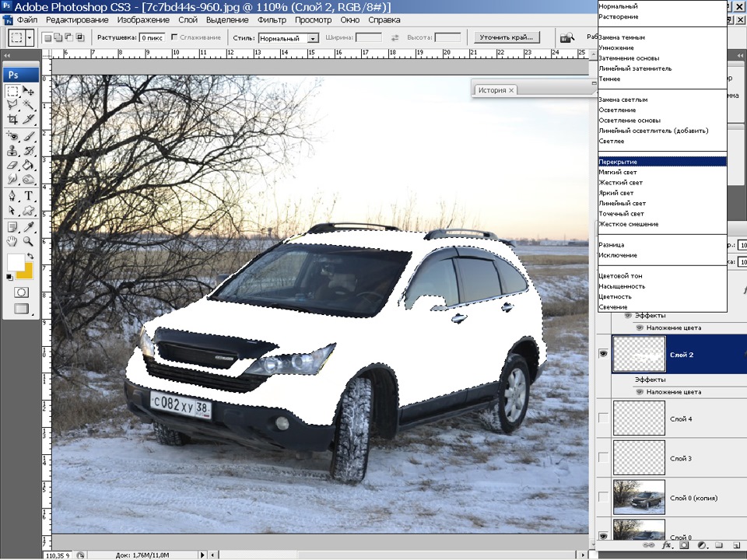
Task: Select the Notes tool
Action: [12, 227]
